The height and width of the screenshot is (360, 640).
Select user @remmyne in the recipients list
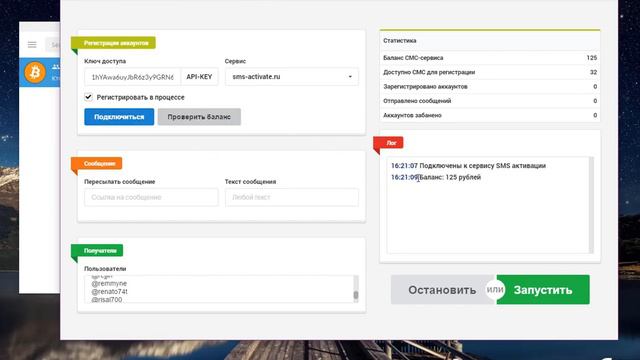tap(109, 283)
